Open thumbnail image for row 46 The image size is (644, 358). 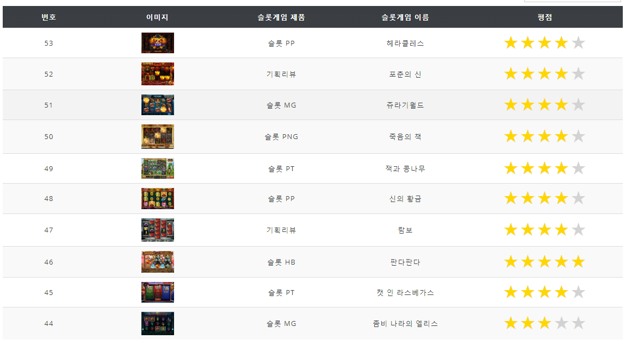pos(158,262)
